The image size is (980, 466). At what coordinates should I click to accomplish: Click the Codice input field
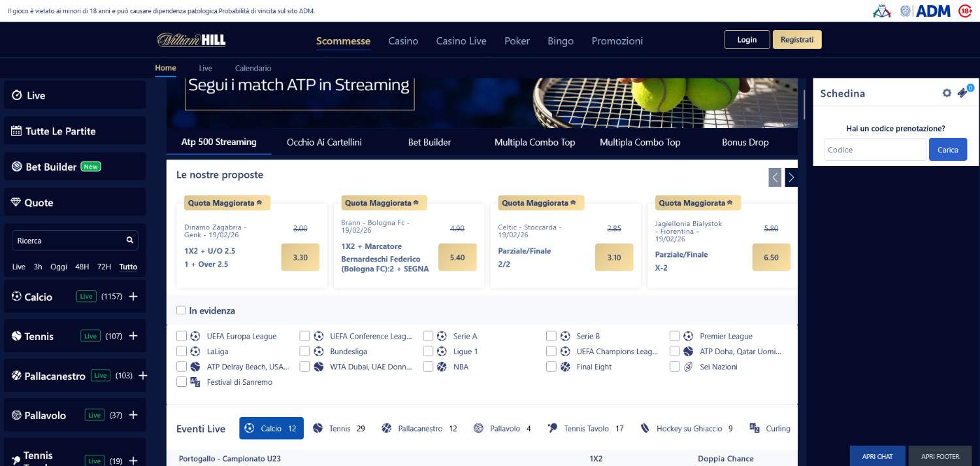point(874,149)
